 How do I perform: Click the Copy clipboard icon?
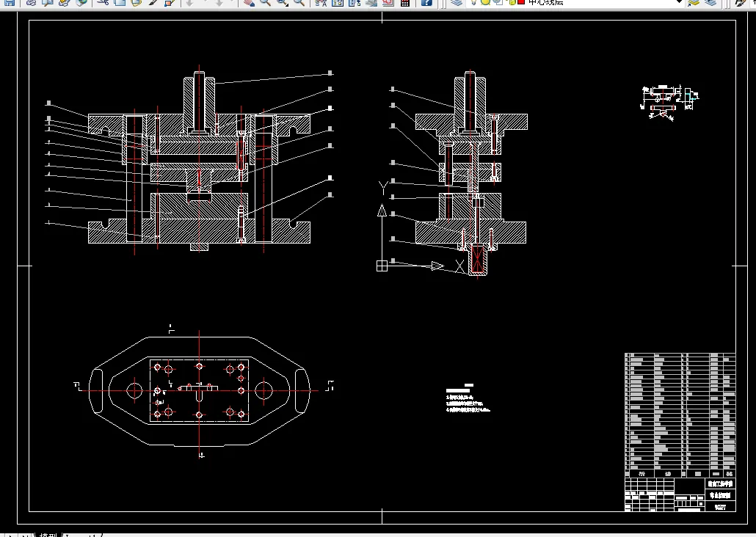pos(119,2)
